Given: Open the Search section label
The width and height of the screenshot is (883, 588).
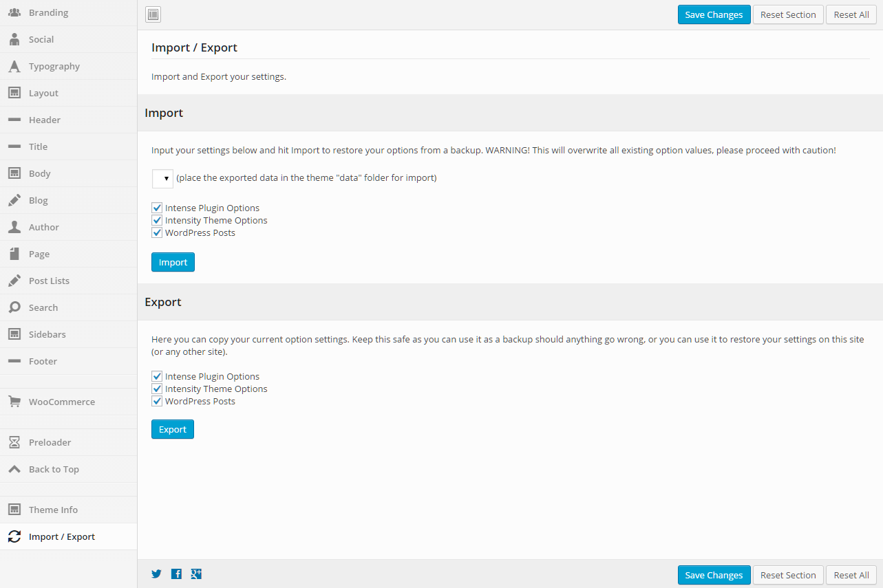Looking at the screenshot, I should (43, 307).
